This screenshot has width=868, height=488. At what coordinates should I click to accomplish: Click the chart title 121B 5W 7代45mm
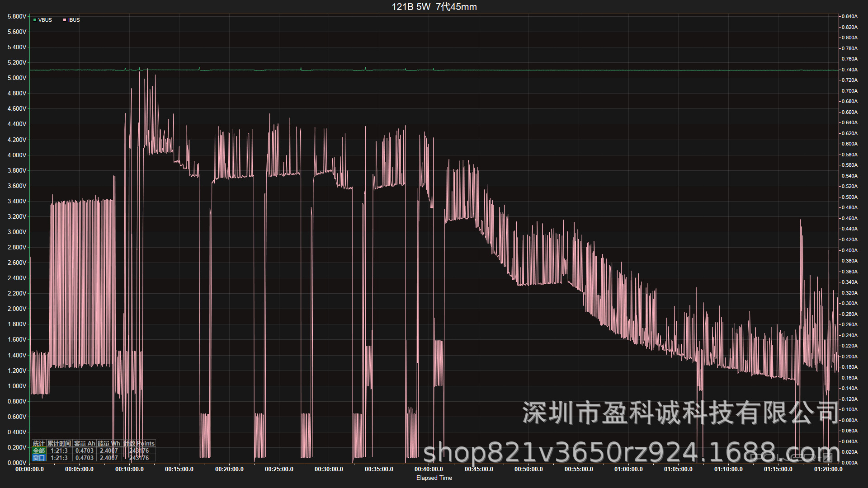(434, 7)
